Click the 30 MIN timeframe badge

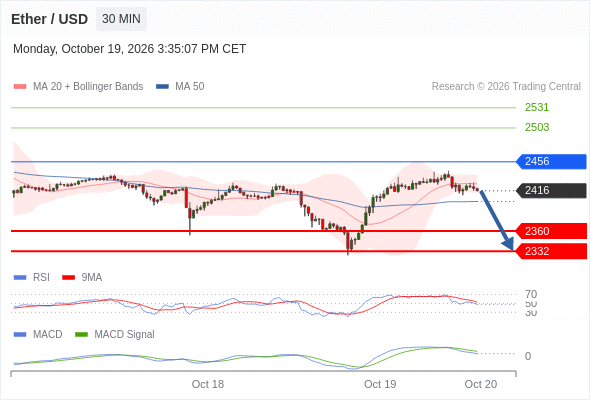pyautogui.click(x=121, y=19)
